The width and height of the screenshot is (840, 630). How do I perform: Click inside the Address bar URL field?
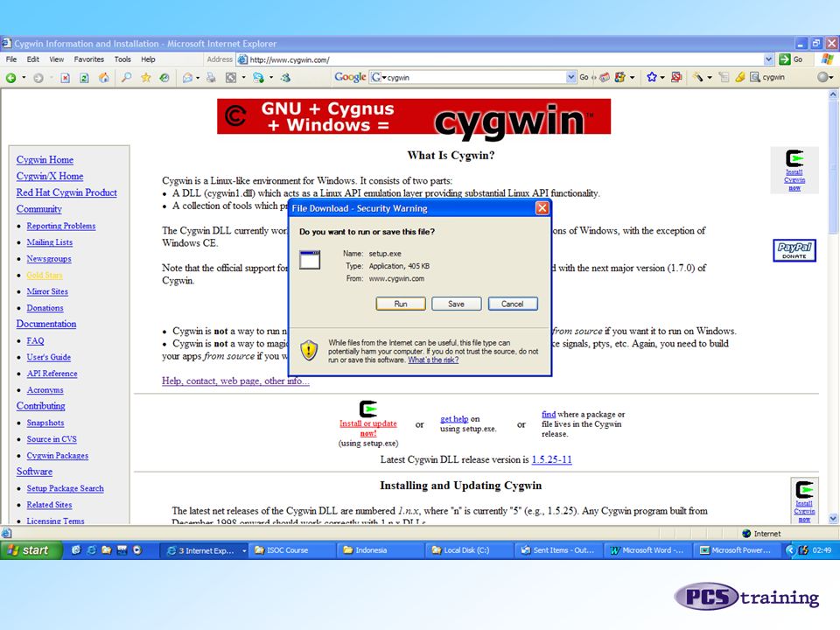tap(504, 59)
